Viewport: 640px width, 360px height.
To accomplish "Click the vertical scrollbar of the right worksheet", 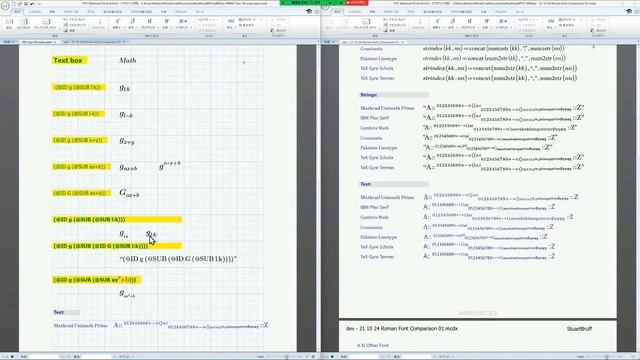I will 638,198.
